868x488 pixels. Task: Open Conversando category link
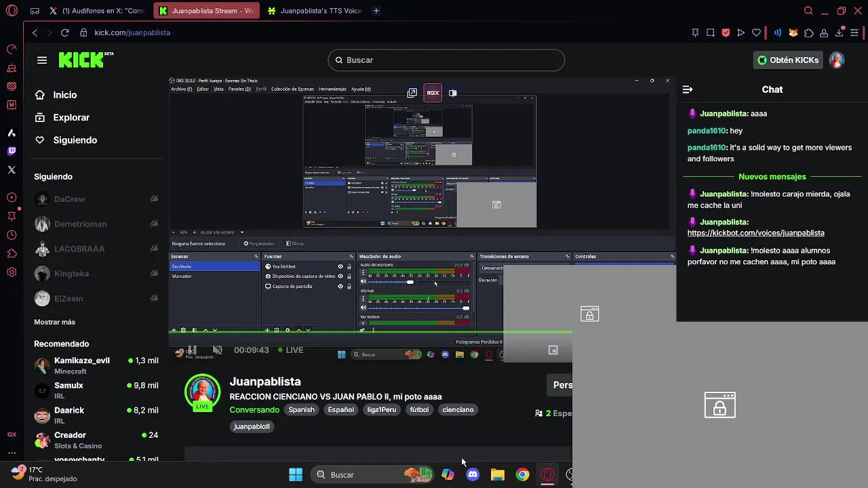pos(254,409)
